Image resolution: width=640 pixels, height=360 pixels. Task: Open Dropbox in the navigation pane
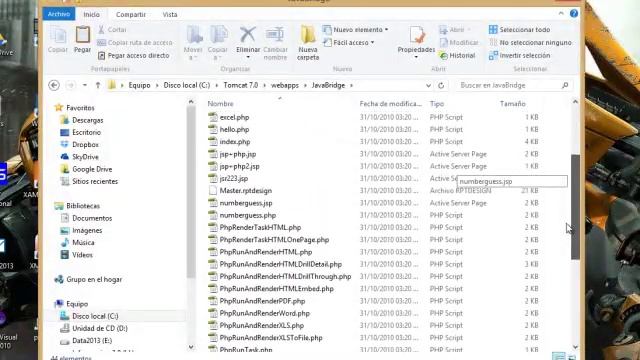click(85, 145)
